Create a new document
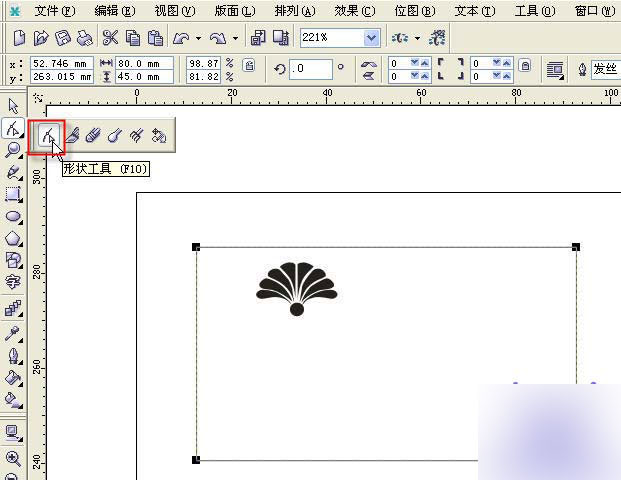This screenshot has height=480, width=621. (19, 38)
